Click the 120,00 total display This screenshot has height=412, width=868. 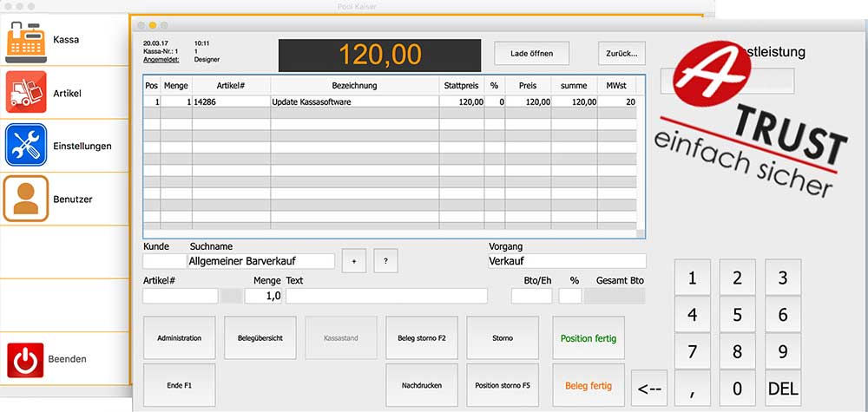[x=380, y=55]
